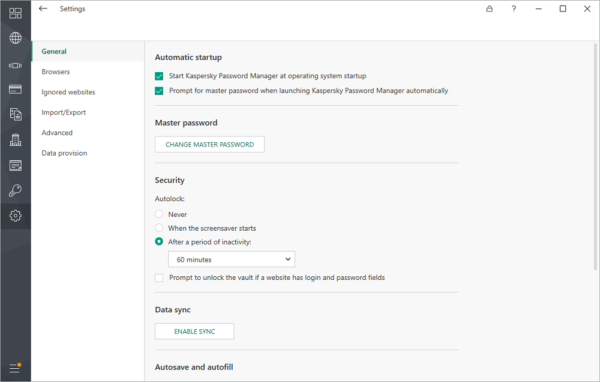Click the settings page vertical scrollbar

coord(596,156)
